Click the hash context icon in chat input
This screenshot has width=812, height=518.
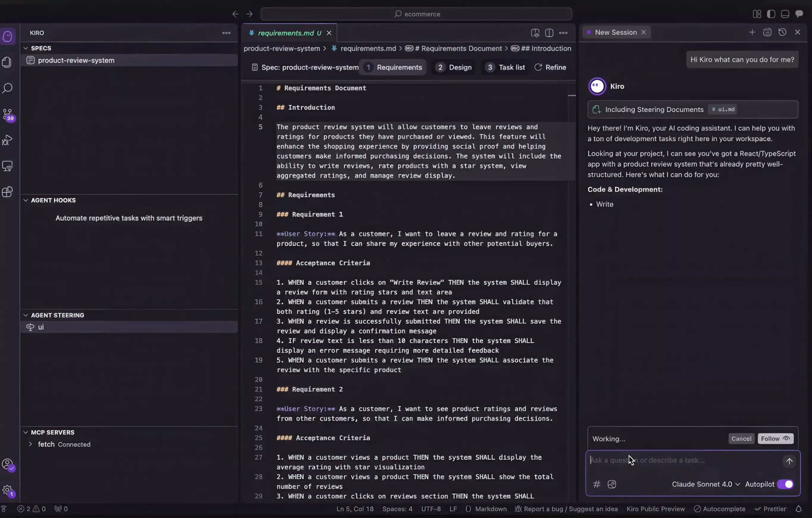click(x=596, y=484)
